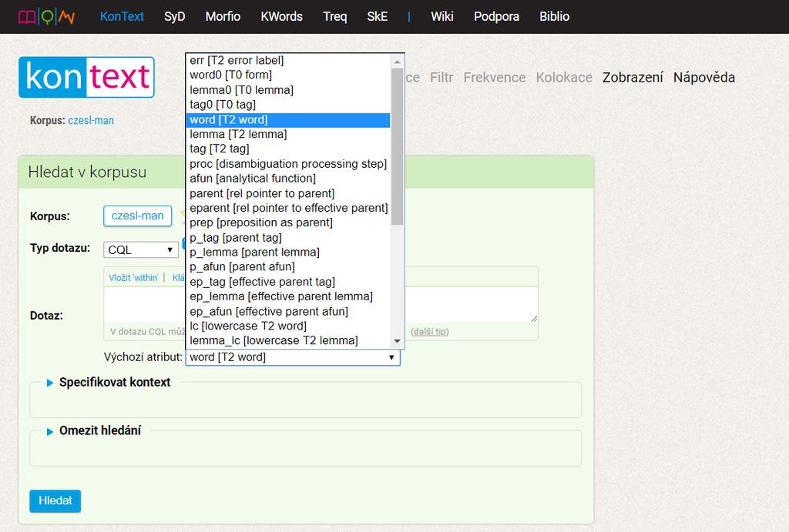Click the dropdown list scroll-down arrow
Screen dimensions: 789x532
397,341
